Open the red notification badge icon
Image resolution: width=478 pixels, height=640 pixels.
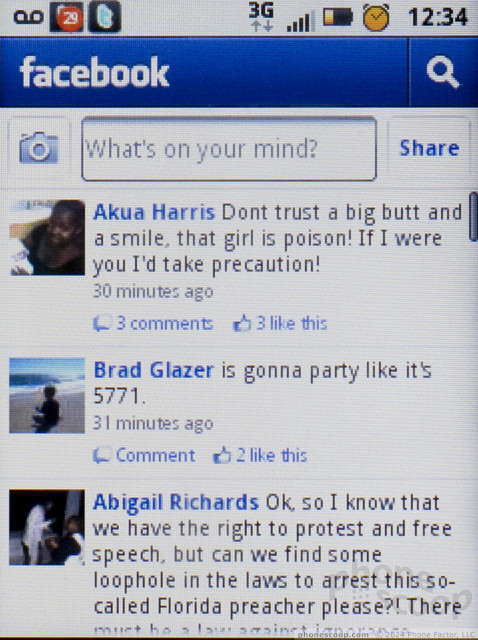click(67, 17)
